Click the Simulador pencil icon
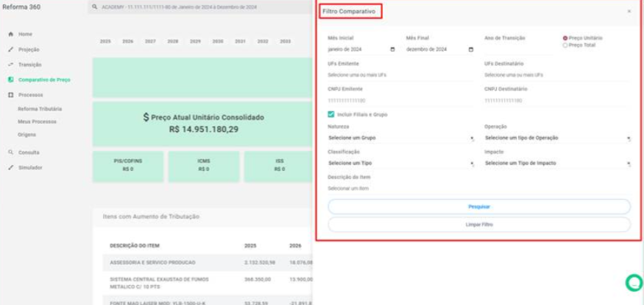The width and height of the screenshot is (644, 305). [11, 168]
